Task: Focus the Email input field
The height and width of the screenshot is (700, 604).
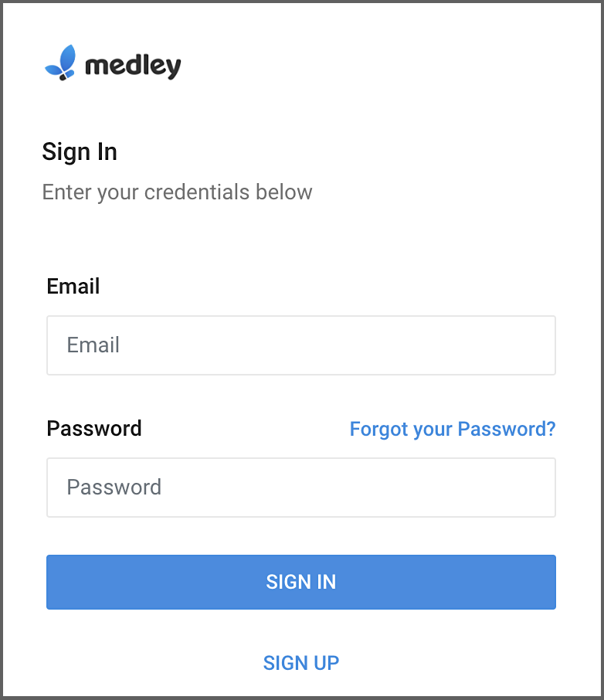Action: tap(301, 345)
